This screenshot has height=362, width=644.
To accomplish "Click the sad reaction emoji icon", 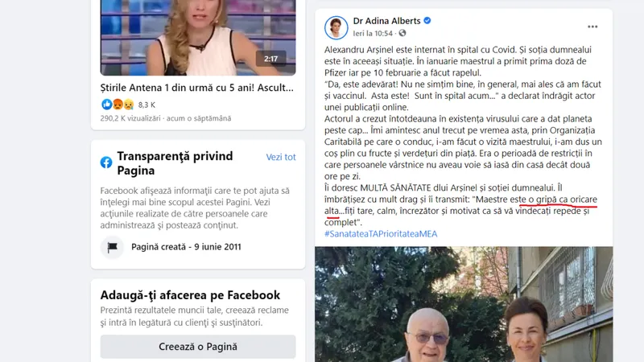I will click(x=129, y=105).
